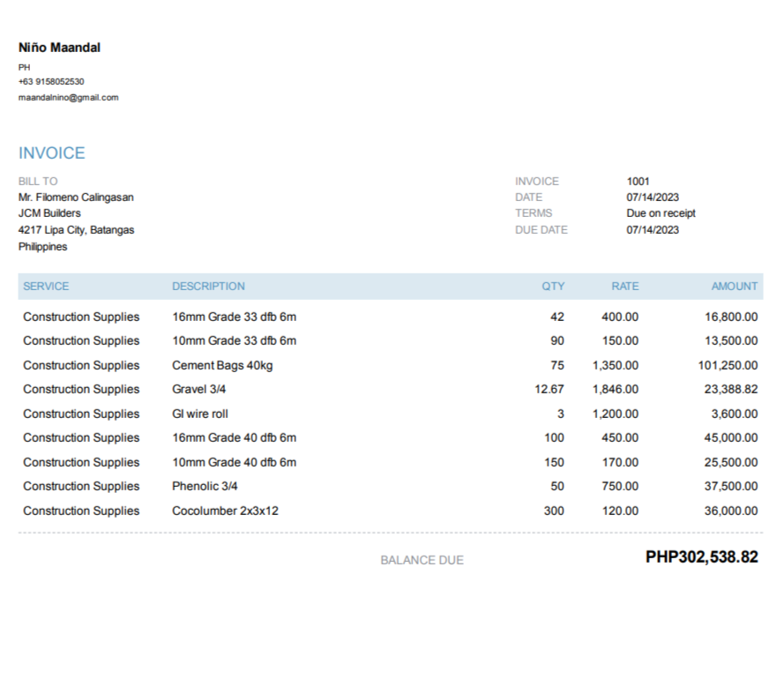Screen dimensions: 784x679
Task: Click JCM Builders company line
Action: tap(49, 213)
